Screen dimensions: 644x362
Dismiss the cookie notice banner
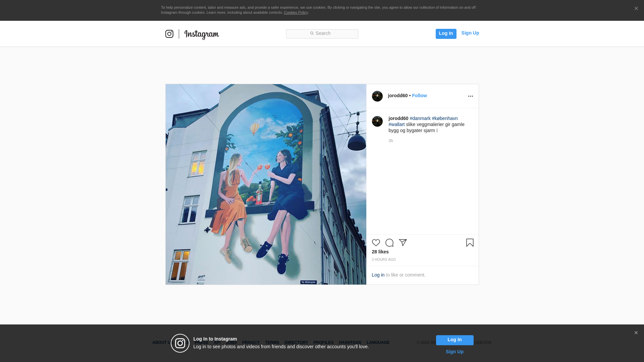636,9
